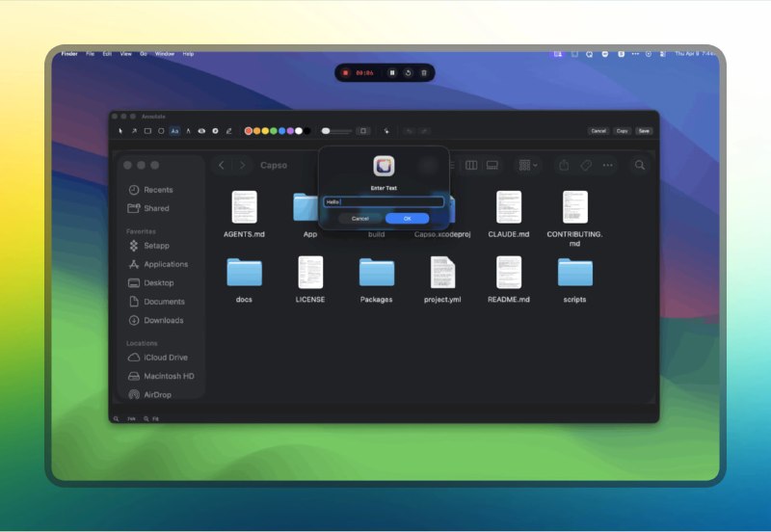This screenshot has height=532, width=771.
Task: Select the rectangle shape tool
Action: (147, 131)
